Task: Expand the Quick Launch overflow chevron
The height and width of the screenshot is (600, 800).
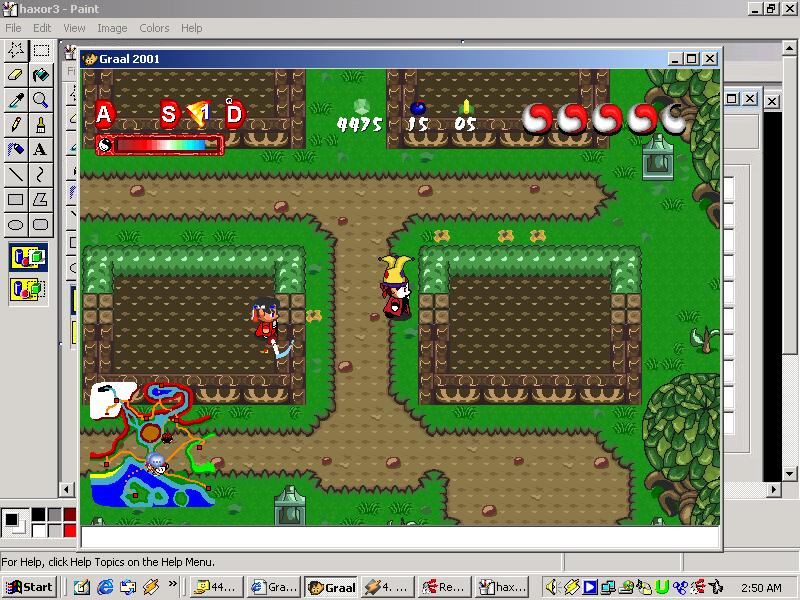Action: (172, 584)
